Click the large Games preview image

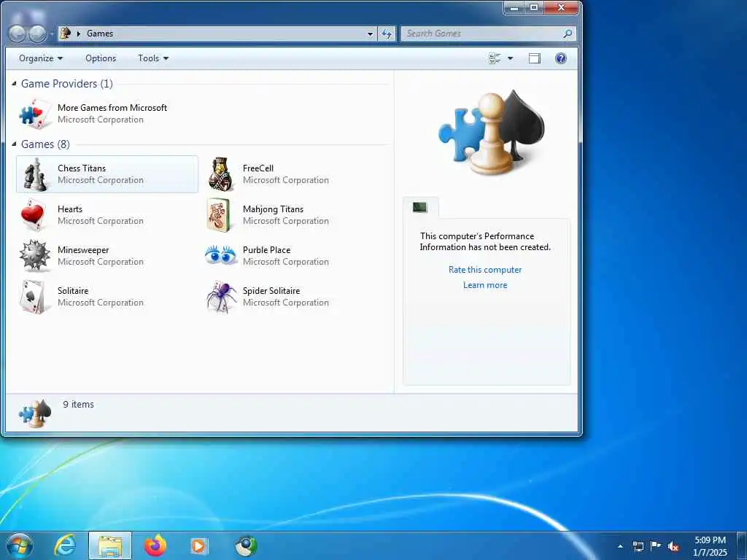(491, 132)
